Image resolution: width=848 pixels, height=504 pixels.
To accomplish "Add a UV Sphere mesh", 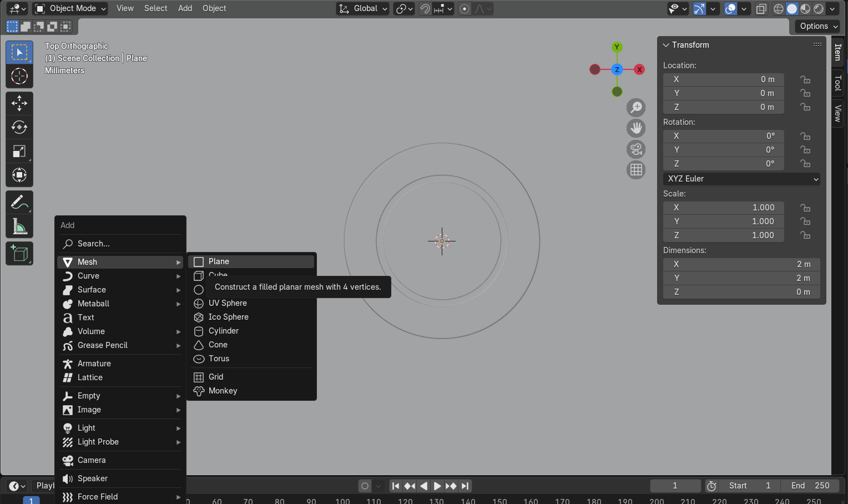I will 228,303.
